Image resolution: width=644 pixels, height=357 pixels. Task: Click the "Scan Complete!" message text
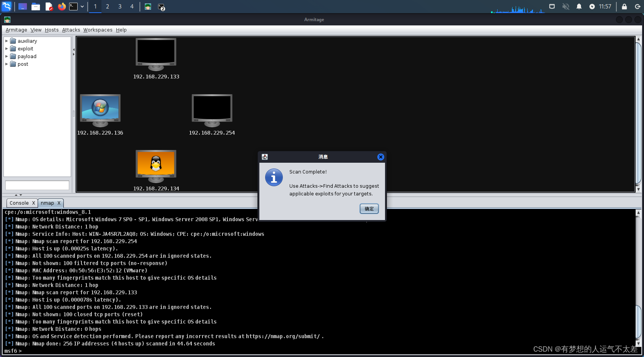(x=308, y=172)
